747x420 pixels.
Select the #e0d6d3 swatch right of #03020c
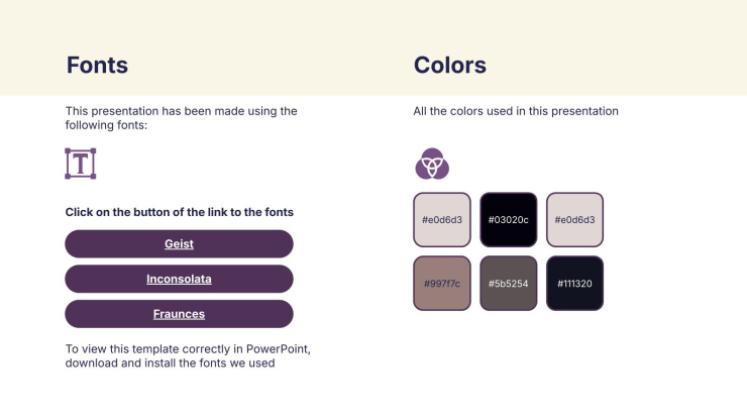(x=575, y=220)
